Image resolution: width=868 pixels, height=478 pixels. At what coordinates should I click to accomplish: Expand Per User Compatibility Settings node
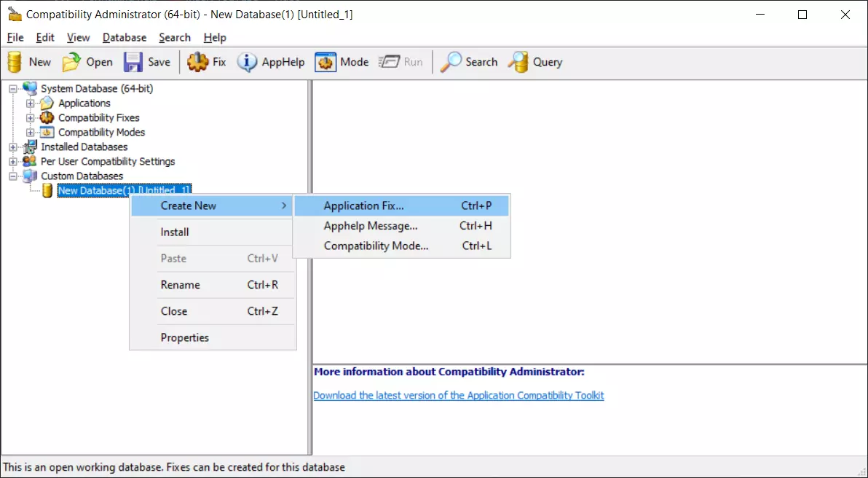pos(12,162)
